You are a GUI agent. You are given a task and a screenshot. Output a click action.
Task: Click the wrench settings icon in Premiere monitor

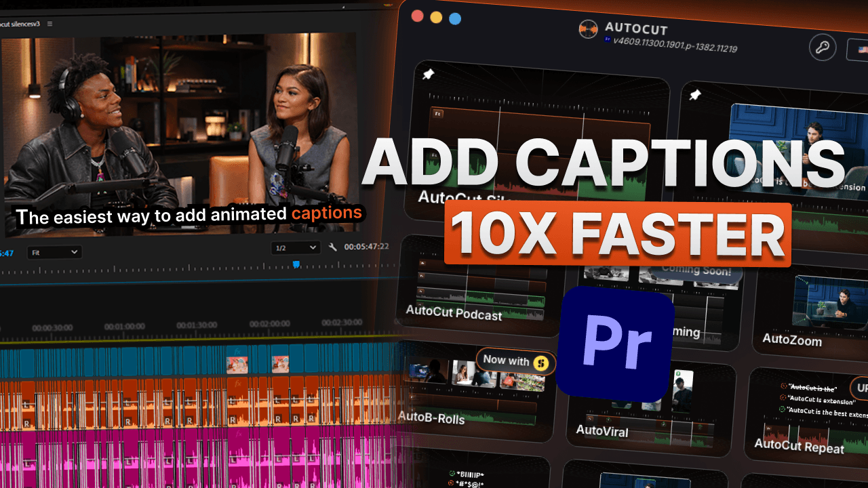click(x=332, y=247)
